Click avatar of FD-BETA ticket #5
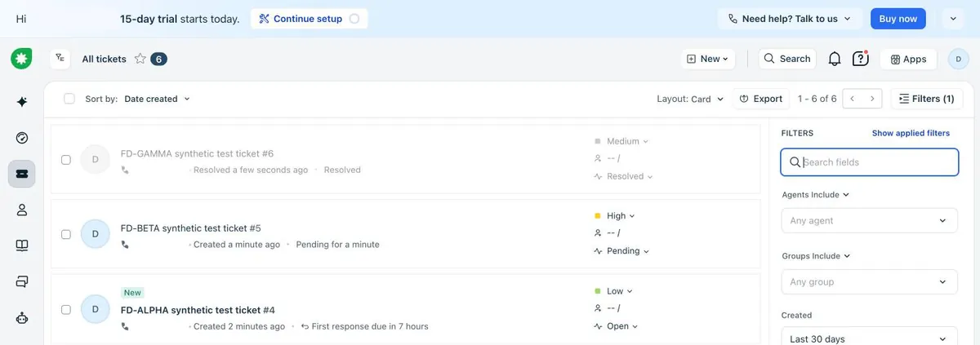 point(95,234)
